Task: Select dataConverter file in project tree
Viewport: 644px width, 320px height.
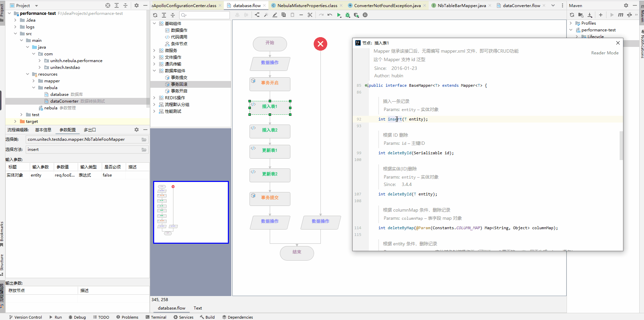Action: tap(64, 101)
